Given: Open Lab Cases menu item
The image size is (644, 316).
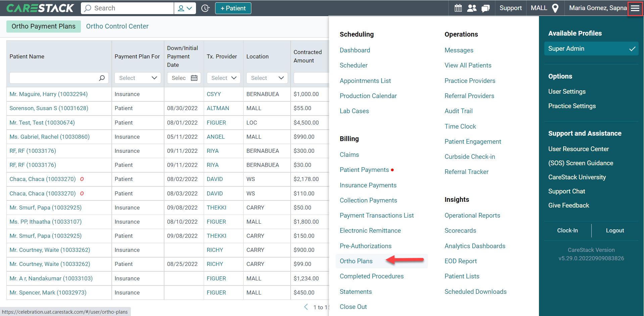Looking at the screenshot, I should click(x=354, y=111).
